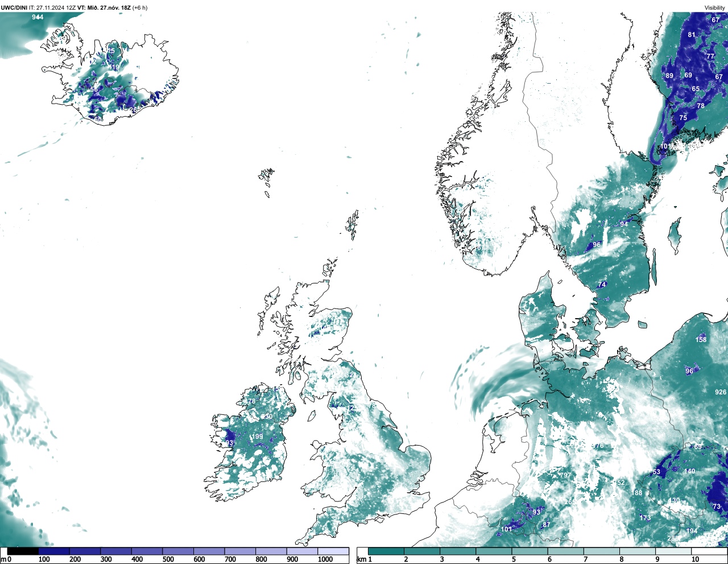Click the 500–600 m purple legend swatch

[178, 551]
